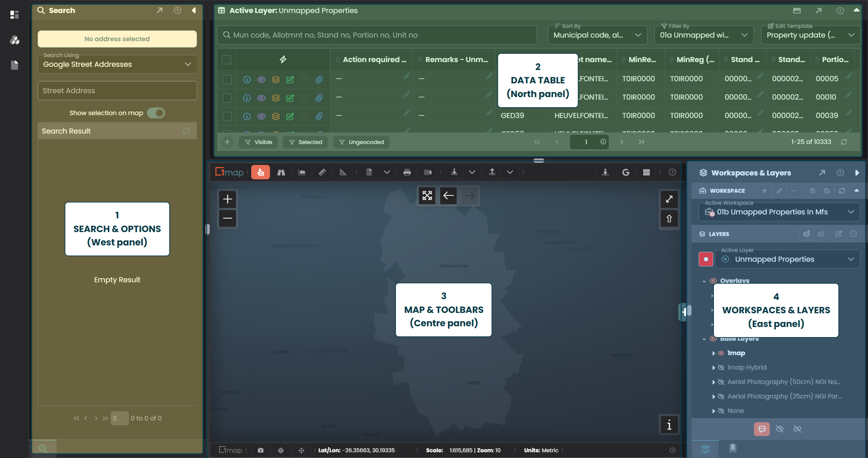Sort by the Action required column header
This screenshot has height=458, width=868.
(x=374, y=60)
